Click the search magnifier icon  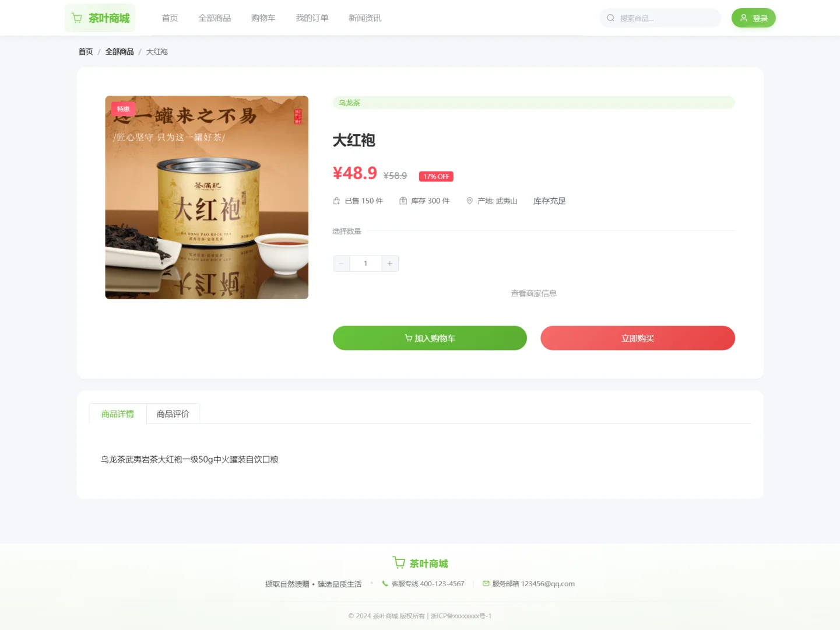pyautogui.click(x=610, y=18)
